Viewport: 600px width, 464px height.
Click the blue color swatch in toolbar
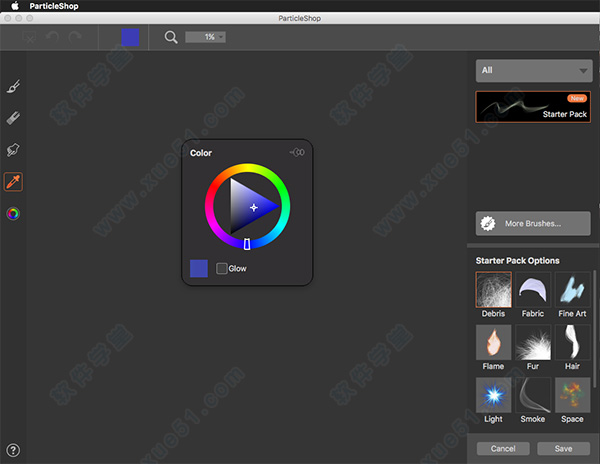(130, 37)
